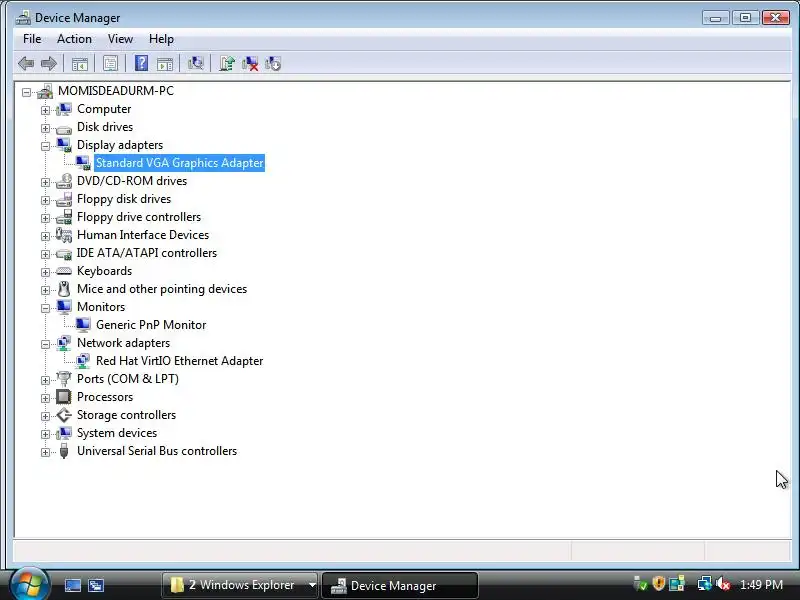
Task: Select the MOMISDEADURM-PC label
Action: 116,91
